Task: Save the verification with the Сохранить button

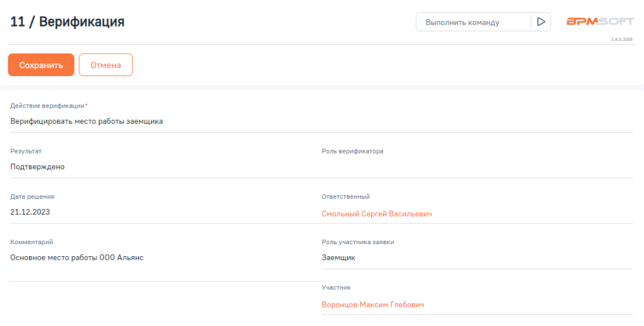Action: pyautogui.click(x=41, y=65)
